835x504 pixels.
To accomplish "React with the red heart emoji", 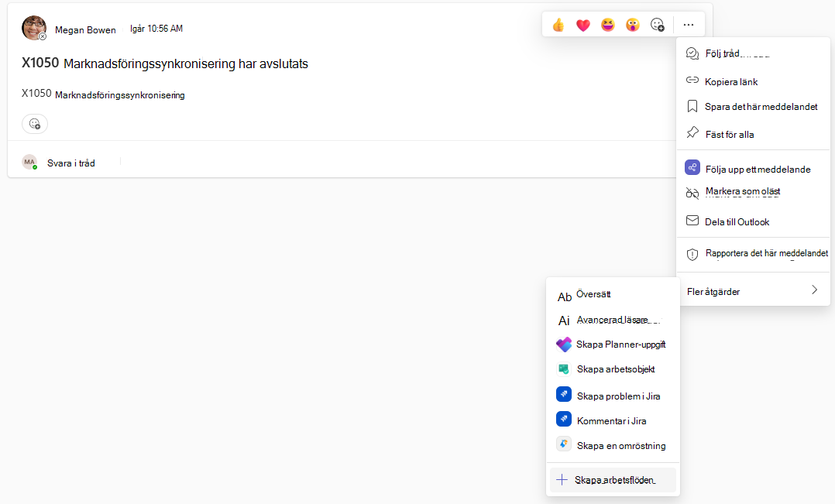I will [x=583, y=25].
